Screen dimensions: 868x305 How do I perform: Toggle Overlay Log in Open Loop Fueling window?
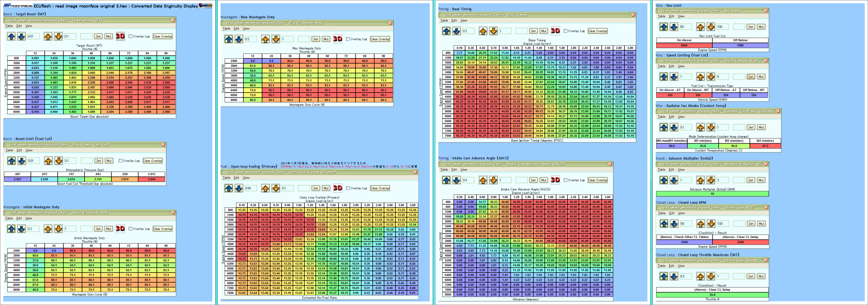348,188
